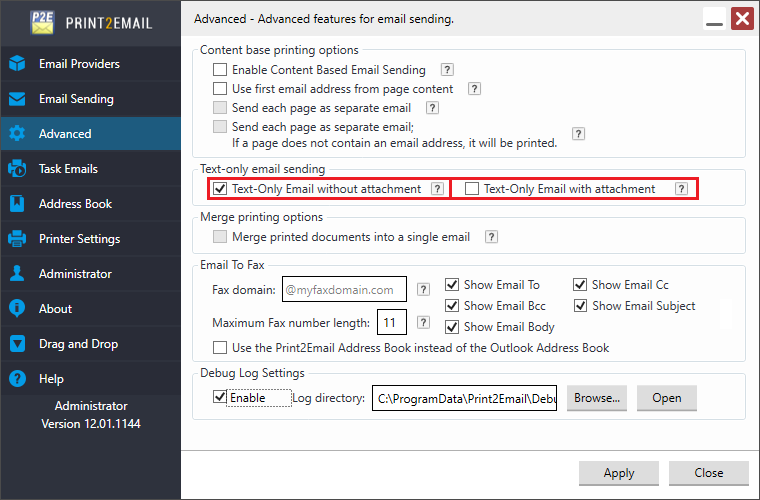
Task: Check Use first email address from page content
Action: click(220, 89)
